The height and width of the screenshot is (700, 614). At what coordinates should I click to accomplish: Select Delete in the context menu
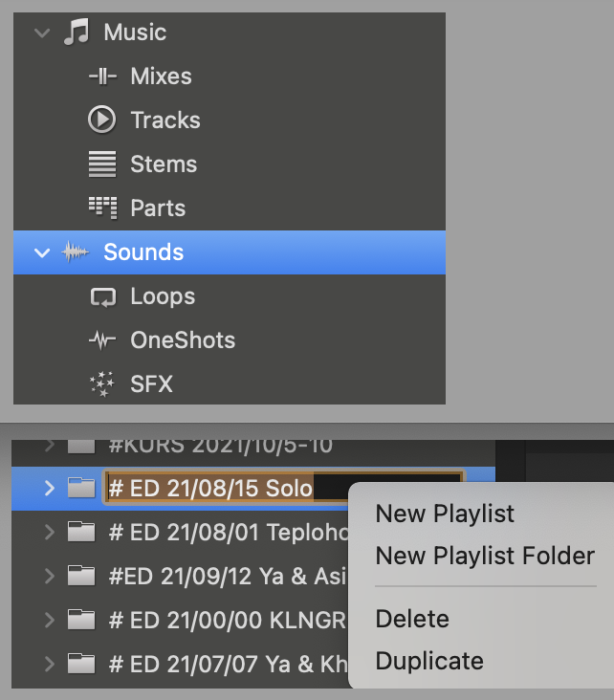pos(411,618)
